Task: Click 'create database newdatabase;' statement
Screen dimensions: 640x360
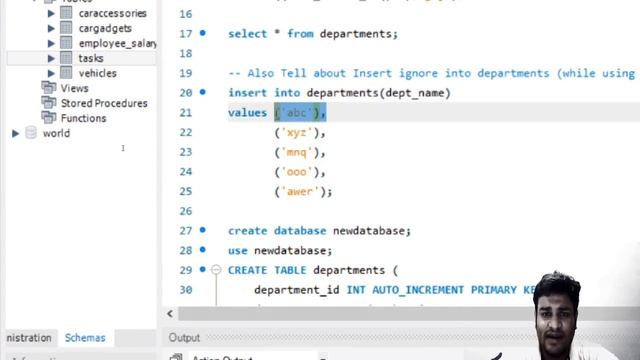Action: (319, 231)
